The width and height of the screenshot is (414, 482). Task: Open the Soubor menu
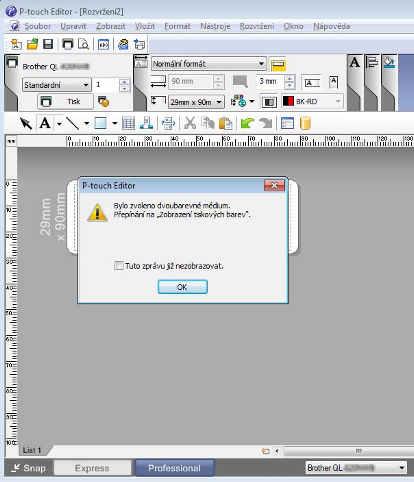(38, 26)
